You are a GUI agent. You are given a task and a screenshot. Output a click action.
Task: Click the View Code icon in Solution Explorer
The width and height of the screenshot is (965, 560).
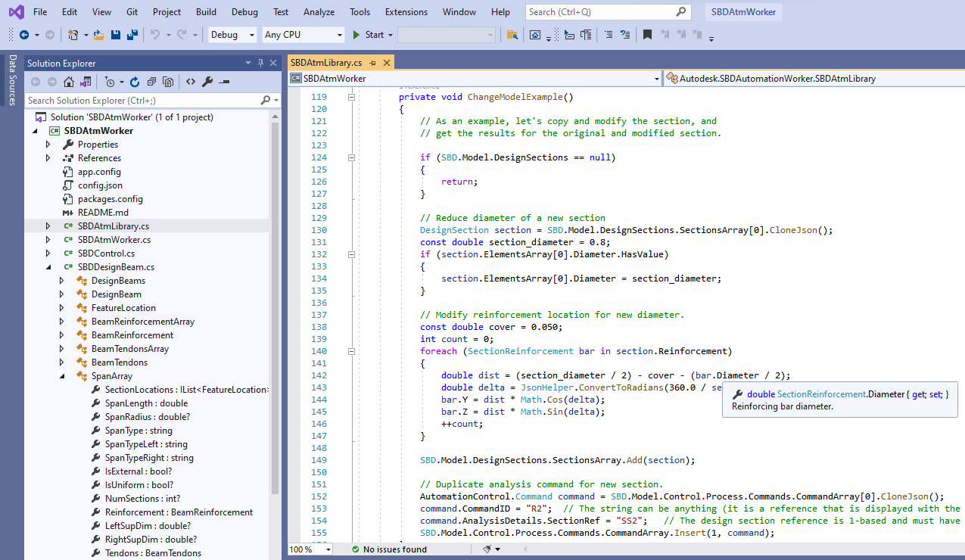tap(190, 82)
